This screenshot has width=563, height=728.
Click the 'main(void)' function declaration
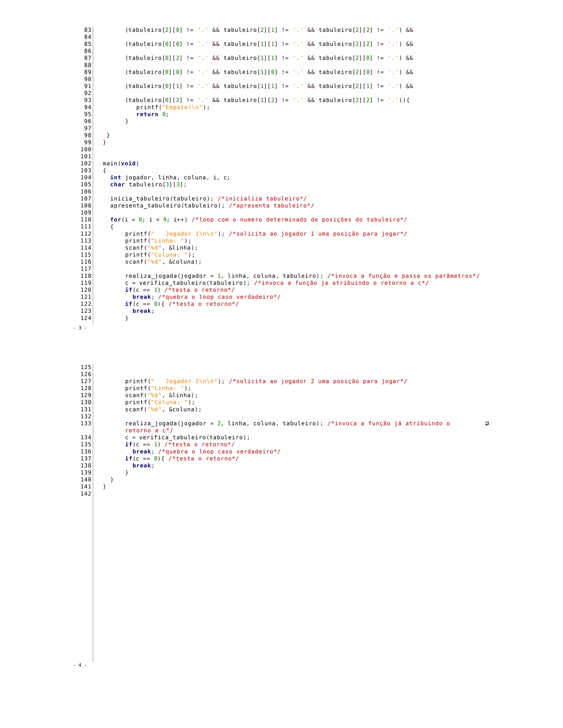121,163
